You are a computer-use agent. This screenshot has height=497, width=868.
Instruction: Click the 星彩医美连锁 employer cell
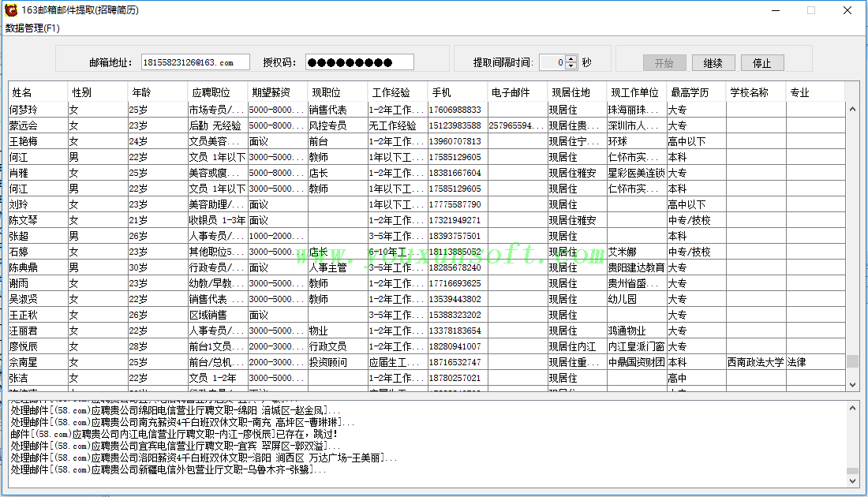coord(636,173)
